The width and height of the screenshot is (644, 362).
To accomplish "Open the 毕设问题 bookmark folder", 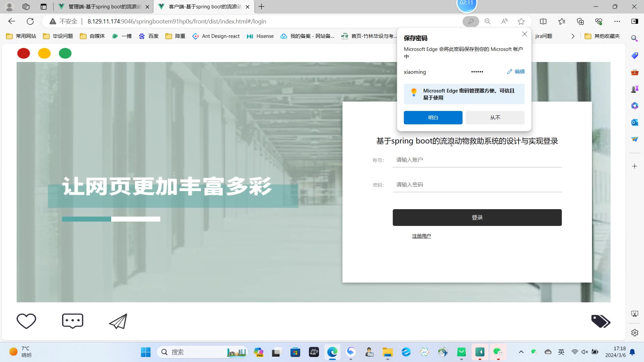I will 58,36.
